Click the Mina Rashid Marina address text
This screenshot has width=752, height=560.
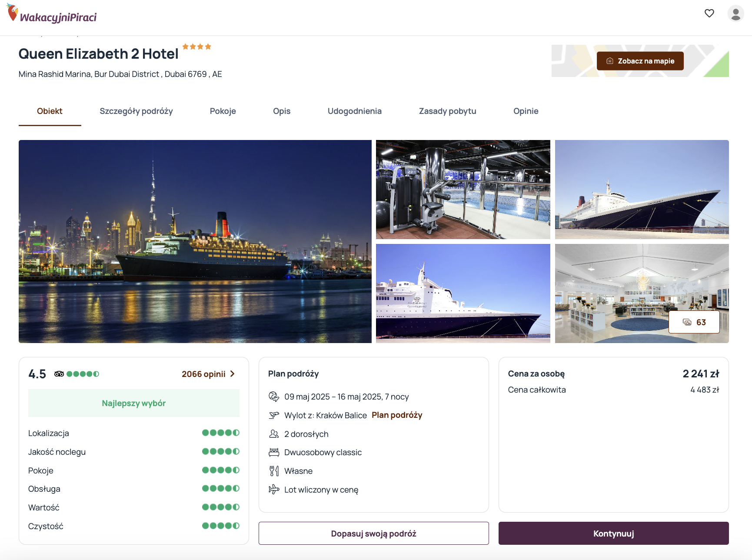click(120, 74)
